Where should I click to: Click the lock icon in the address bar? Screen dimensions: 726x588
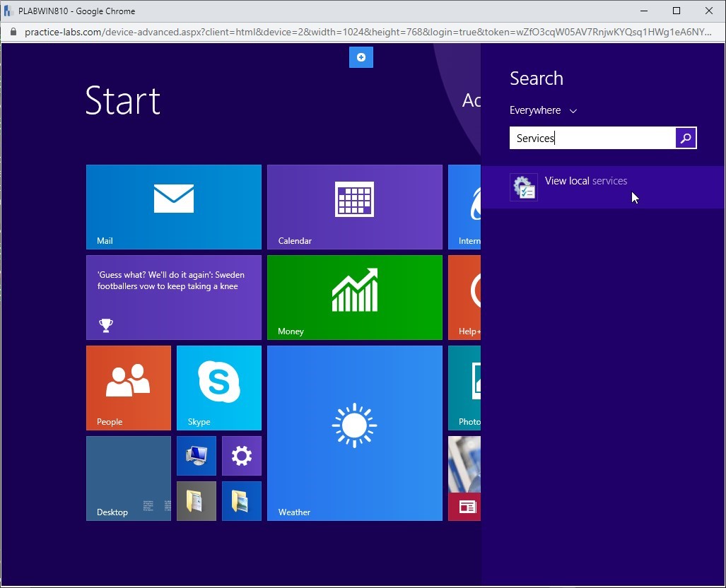[x=13, y=32]
